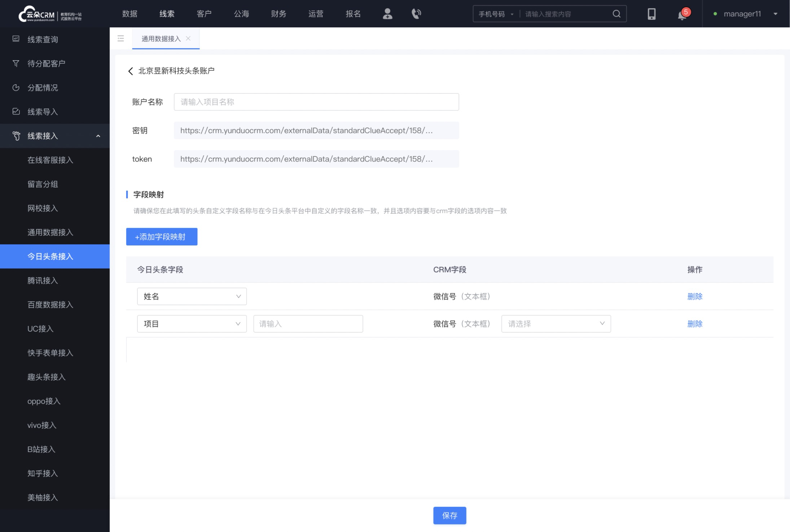This screenshot has width=790, height=532.
Task: Click 删除 link for 姓名 mapping row
Action: point(695,296)
